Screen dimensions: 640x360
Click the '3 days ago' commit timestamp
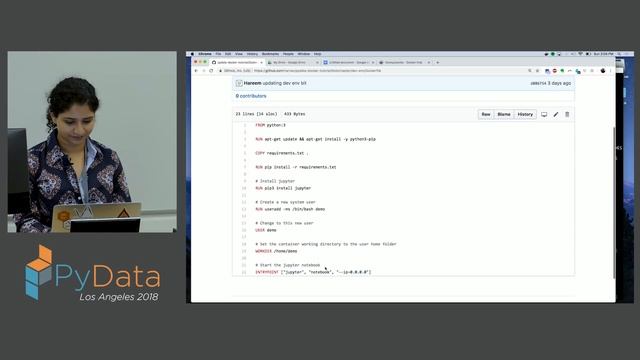[559, 83]
